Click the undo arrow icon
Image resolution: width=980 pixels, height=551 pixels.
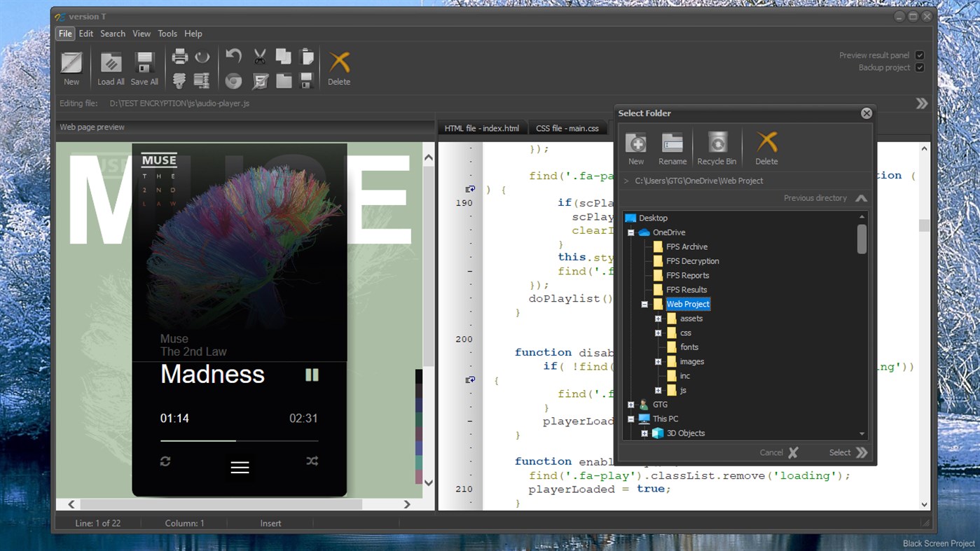[x=234, y=57]
